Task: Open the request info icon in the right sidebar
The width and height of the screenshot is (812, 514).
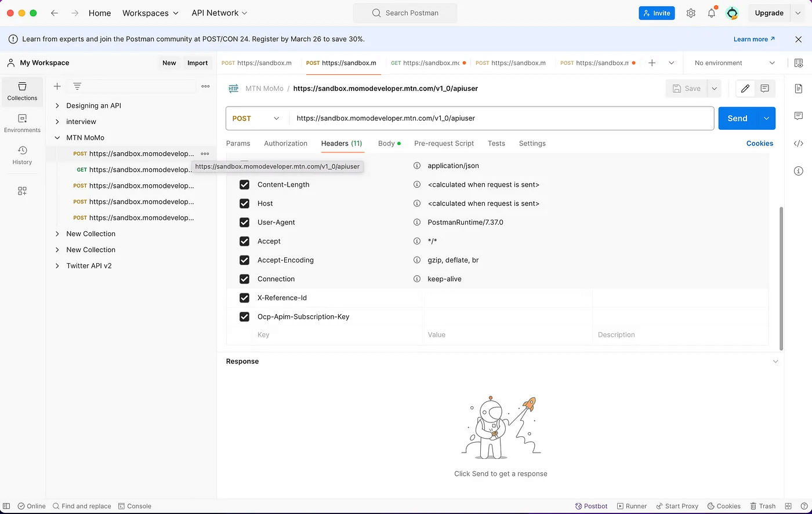Action: pyautogui.click(x=799, y=170)
